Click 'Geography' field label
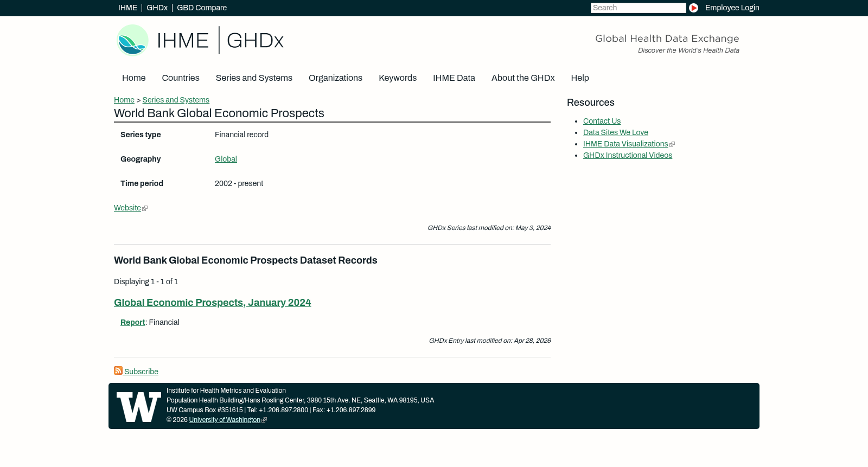Image resolution: width=868 pixels, height=467 pixels. pos(141,159)
